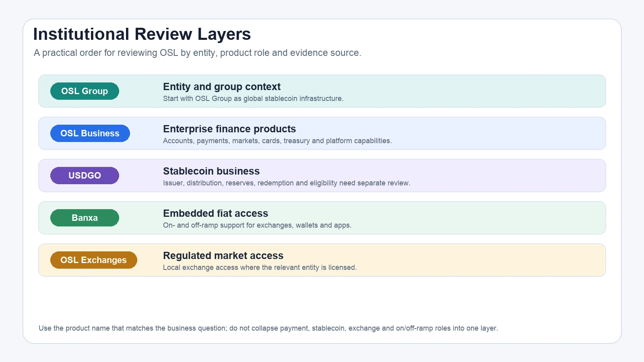Select the global stablecoin infrastructure description
Image resolution: width=644 pixels, height=362 pixels.
253,99
